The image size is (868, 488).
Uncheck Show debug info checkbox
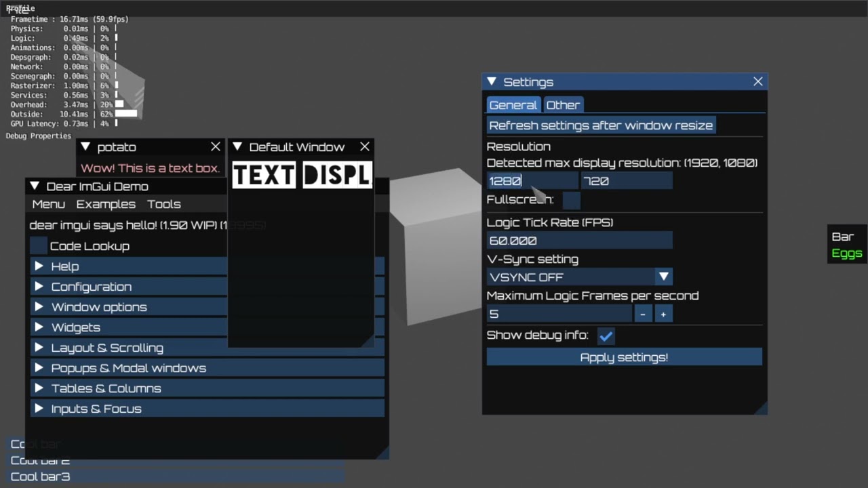click(x=606, y=335)
